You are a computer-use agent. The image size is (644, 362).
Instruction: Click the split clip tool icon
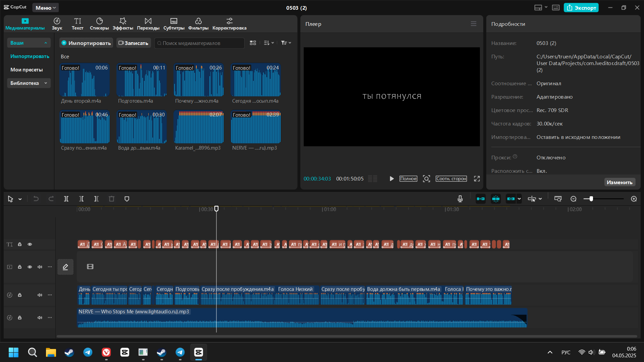click(66, 199)
